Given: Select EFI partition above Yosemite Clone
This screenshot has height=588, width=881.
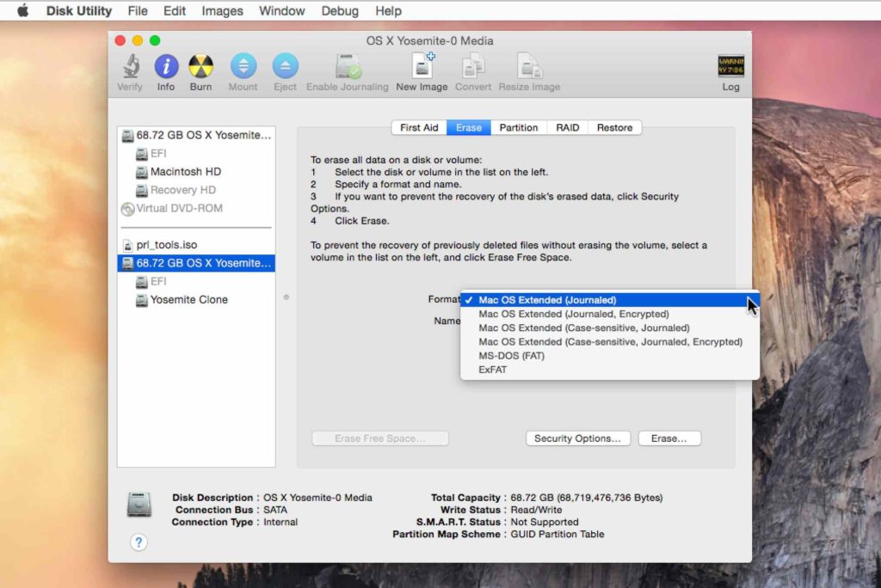Looking at the screenshot, I should (x=196, y=281).
